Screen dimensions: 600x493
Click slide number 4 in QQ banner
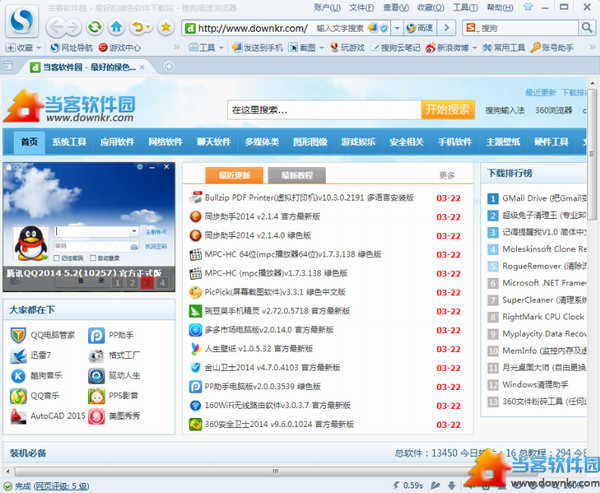tap(162, 283)
